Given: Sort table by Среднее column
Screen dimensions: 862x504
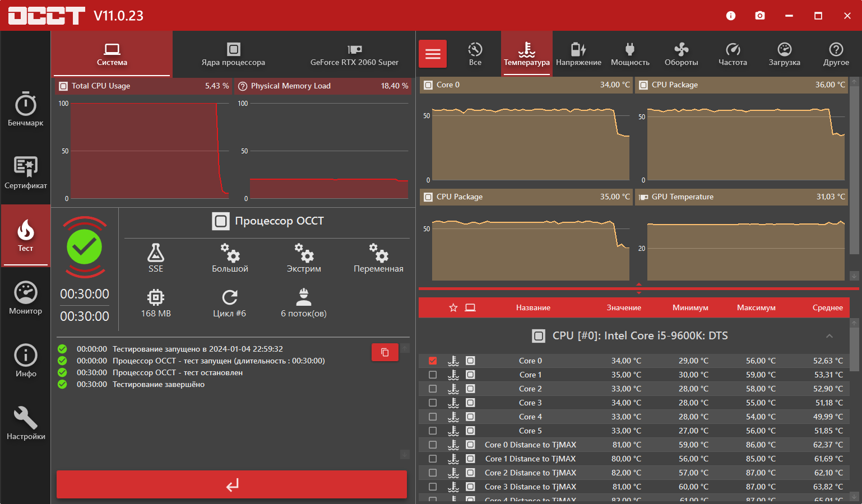Looking at the screenshot, I should (828, 307).
